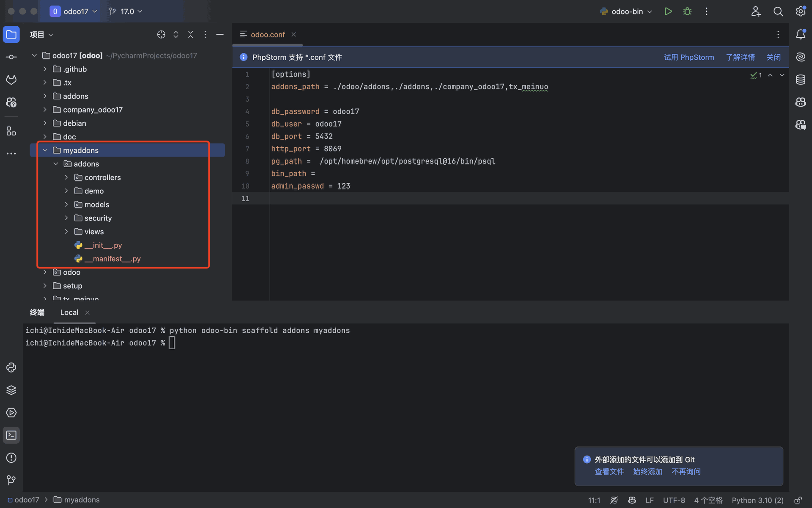Open the Services tool window icon
The image size is (812, 508).
pyautogui.click(x=11, y=413)
